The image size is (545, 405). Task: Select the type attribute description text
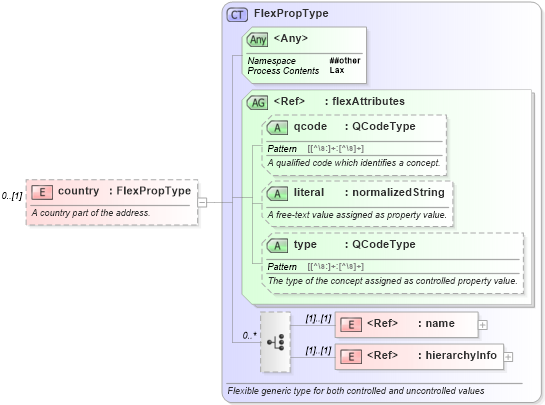[x=392, y=281]
